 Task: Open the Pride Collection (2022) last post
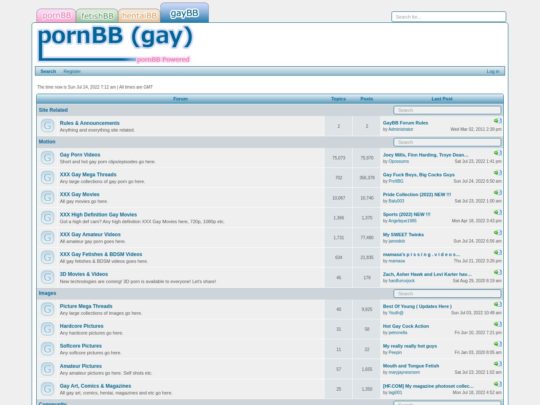click(x=417, y=194)
